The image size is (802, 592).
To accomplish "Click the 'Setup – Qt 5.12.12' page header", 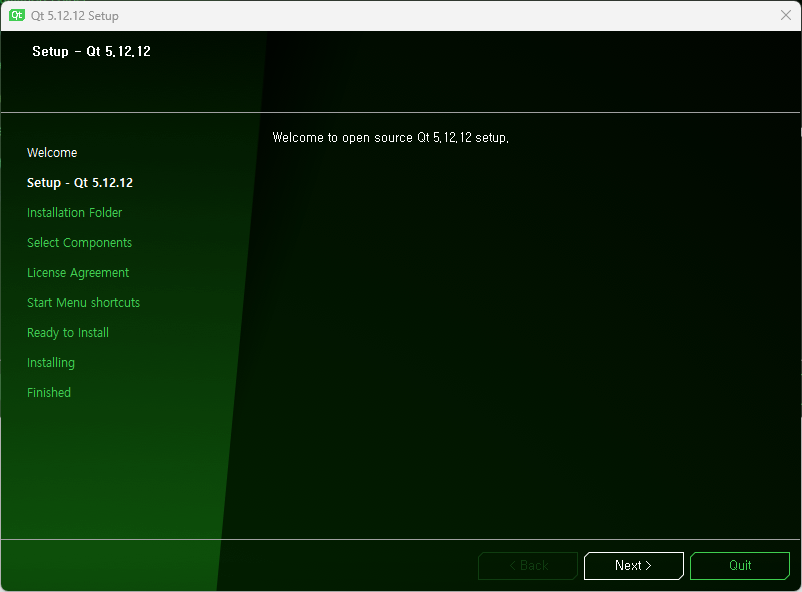I will pyautogui.click(x=92, y=51).
